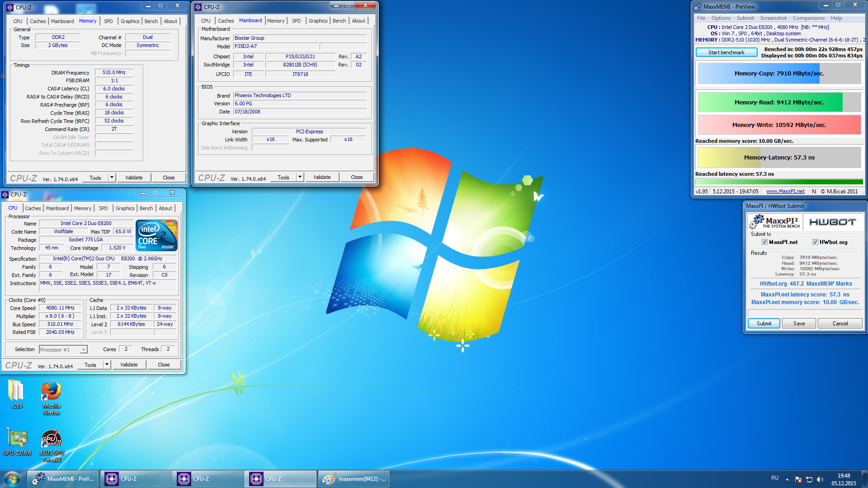Click the Memory-Write result bar
Image resolution: width=868 pixels, height=488 pixels.
pyautogui.click(x=779, y=125)
